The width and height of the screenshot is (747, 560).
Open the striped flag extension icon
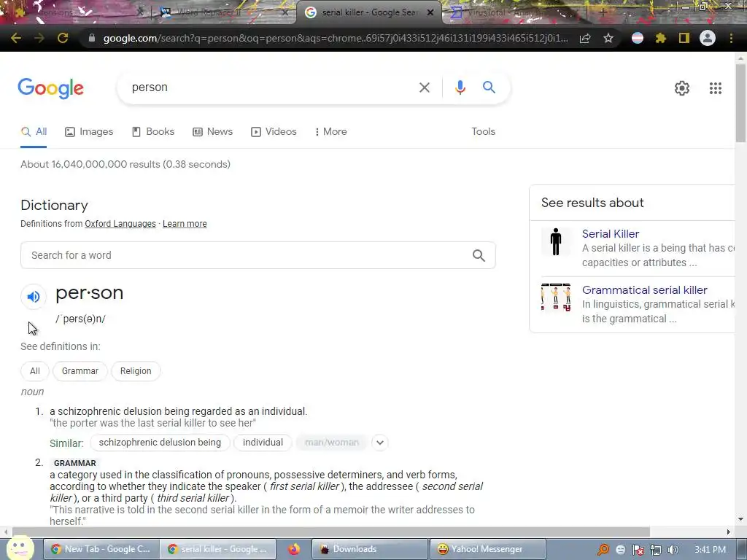[x=638, y=38]
